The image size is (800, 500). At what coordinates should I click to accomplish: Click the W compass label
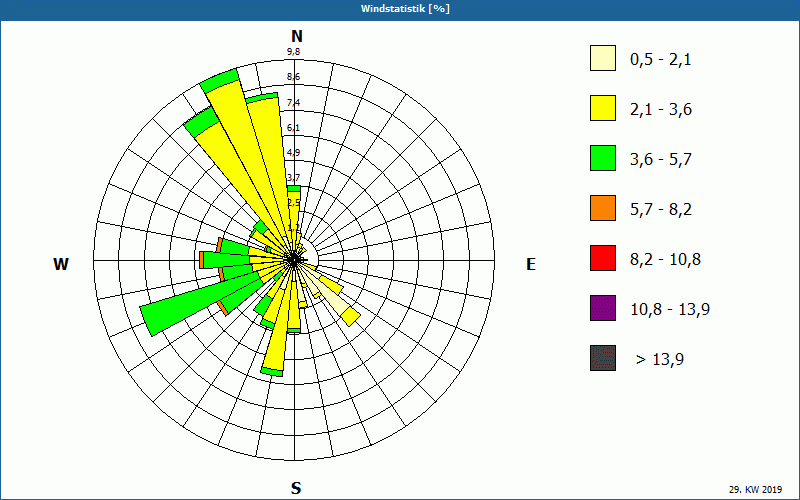pyautogui.click(x=61, y=264)
